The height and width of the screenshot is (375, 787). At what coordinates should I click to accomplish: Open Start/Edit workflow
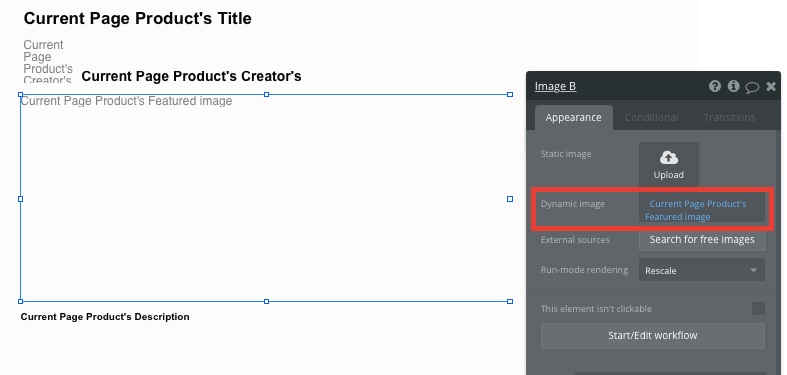tap(652, 335)
